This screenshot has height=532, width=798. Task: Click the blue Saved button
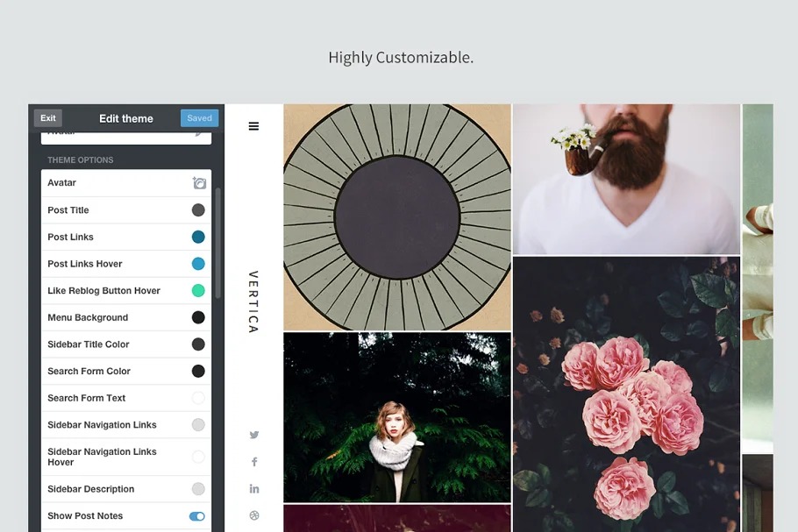point(199,118)
